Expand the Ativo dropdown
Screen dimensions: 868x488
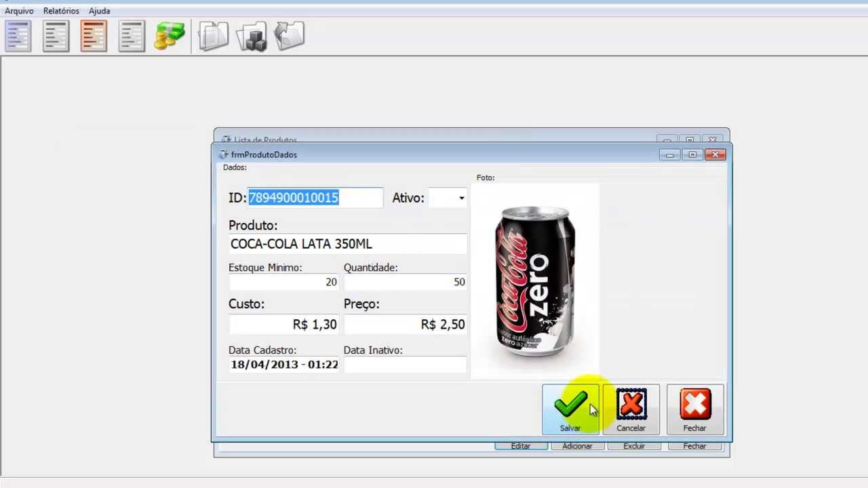(x=461, y=198)
